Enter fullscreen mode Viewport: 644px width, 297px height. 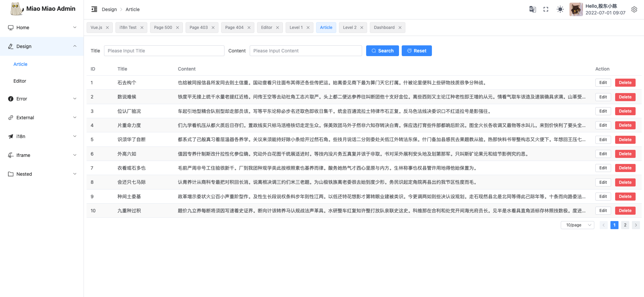pyautogui.click(x=546, y=9)
